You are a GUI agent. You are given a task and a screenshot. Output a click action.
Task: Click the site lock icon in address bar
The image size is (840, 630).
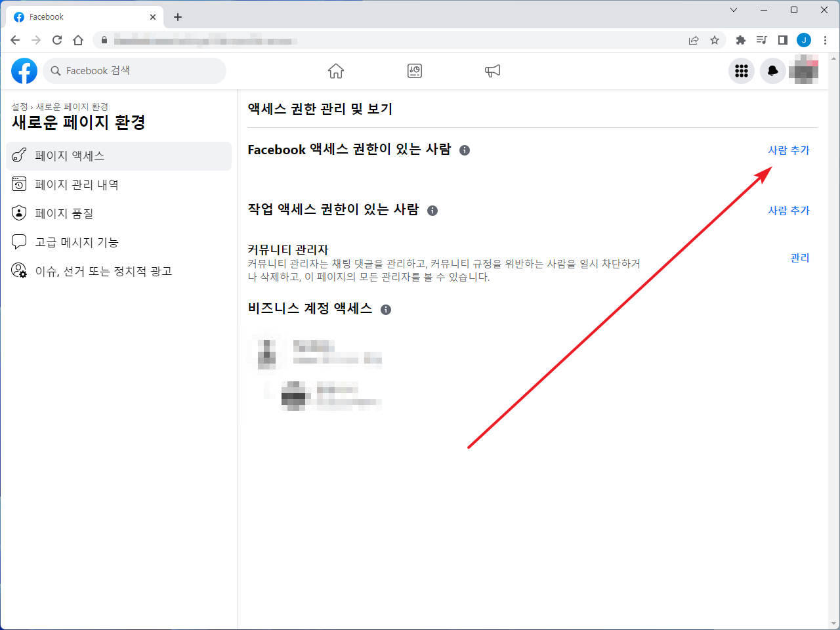tap(104, 40)
